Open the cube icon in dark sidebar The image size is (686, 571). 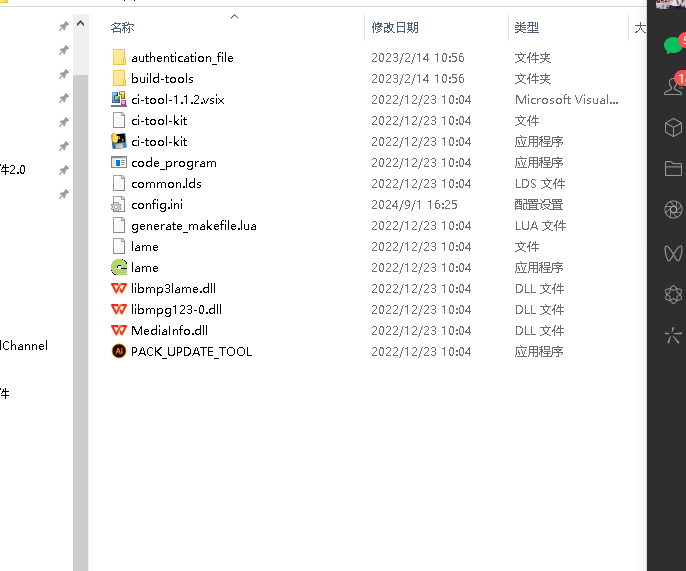(x=673, y=128)
